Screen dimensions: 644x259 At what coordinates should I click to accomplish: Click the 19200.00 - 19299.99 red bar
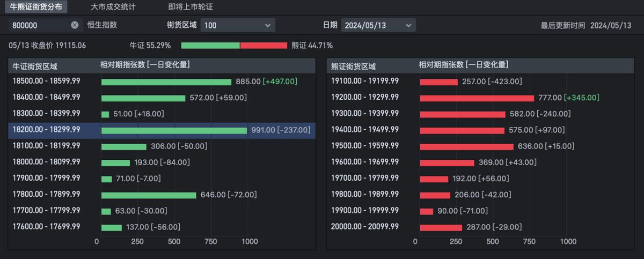coord(477,98)
